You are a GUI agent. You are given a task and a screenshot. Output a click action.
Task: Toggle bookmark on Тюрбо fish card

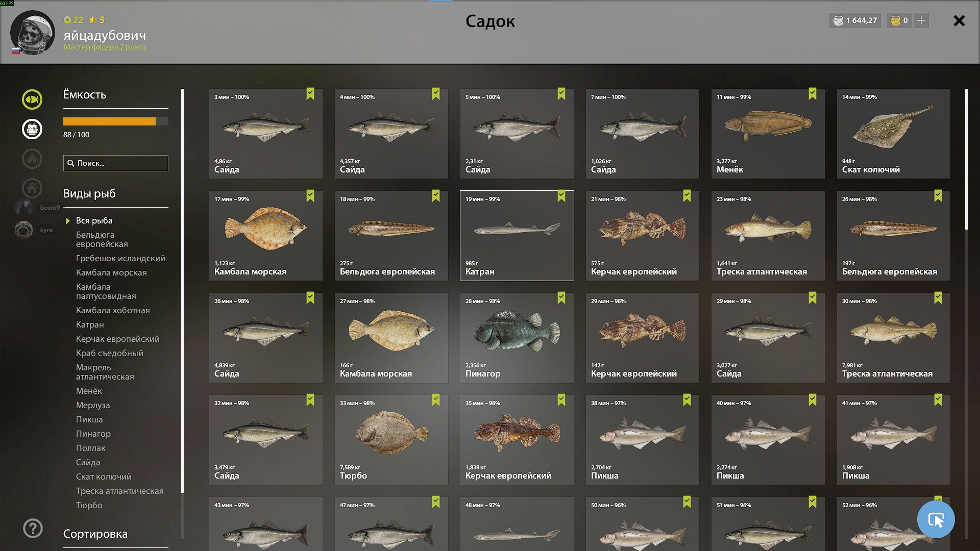click(436, 400)
